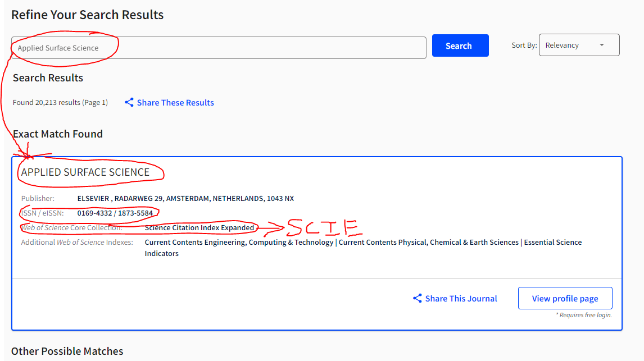The width and height of the screenshot is (644, 361).
Task: Open the View profile page button
Action: point(565,298)
